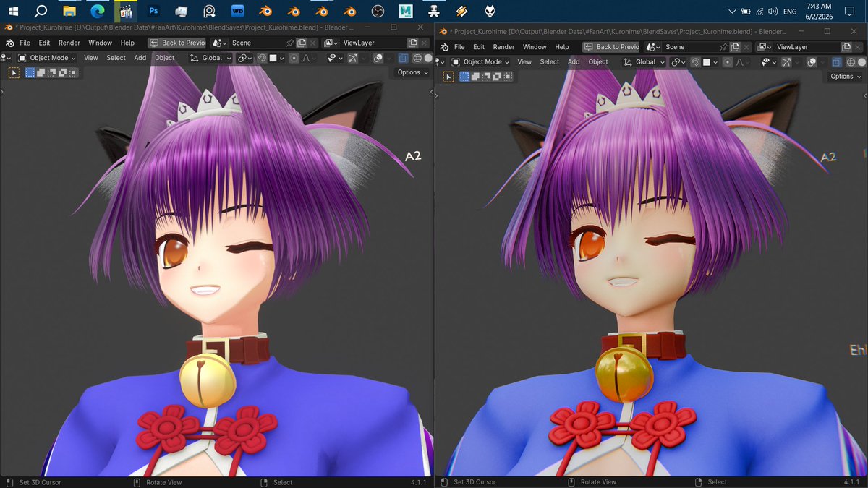The image size is (868, 488).
Task: Open editor type dropdown in left window
Action: (7, 58)
